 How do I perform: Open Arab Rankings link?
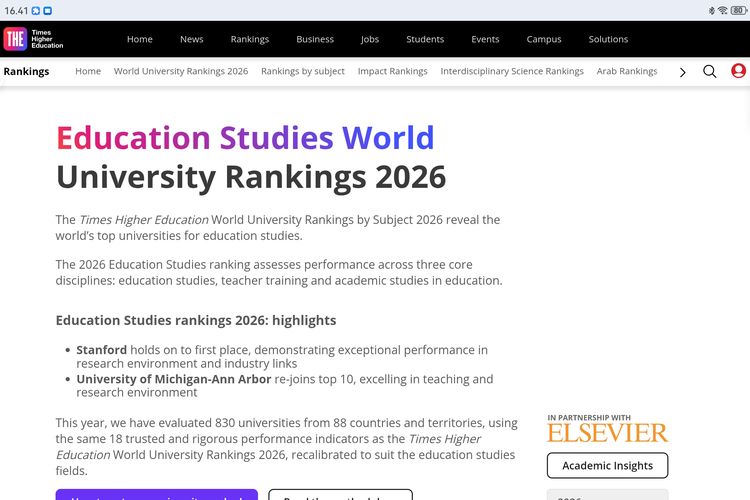click(x=627, y=71)
